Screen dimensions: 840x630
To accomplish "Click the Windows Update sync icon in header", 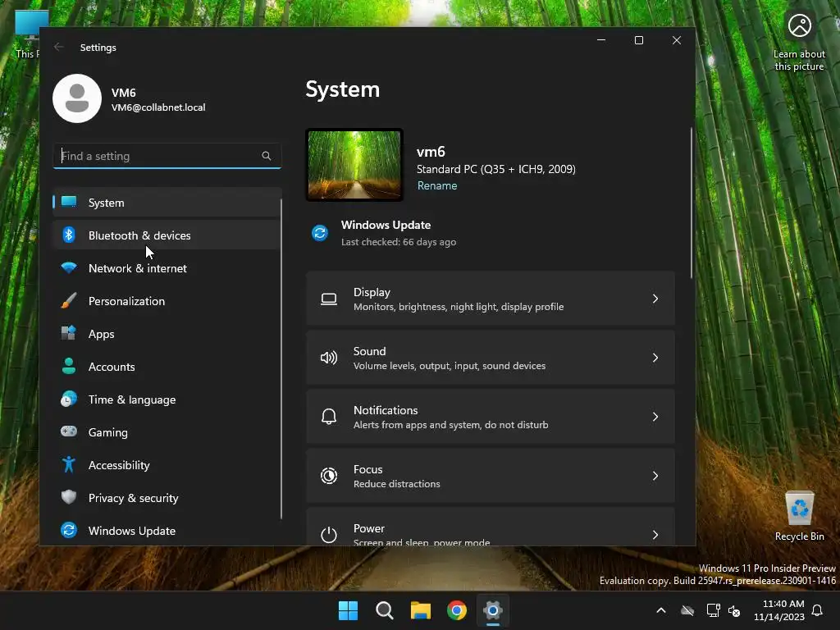I will [x=320, y=233].
